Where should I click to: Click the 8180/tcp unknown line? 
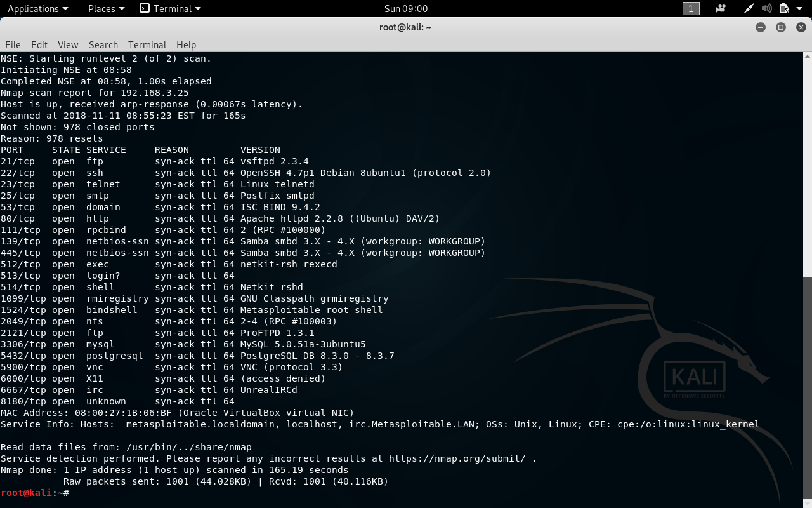(117, 401)
